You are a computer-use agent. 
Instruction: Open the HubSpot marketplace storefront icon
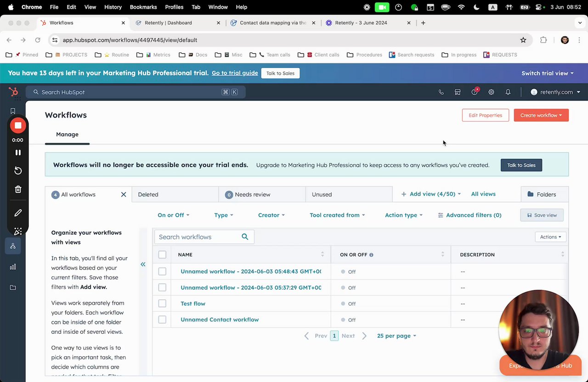[x=458, y=92]
